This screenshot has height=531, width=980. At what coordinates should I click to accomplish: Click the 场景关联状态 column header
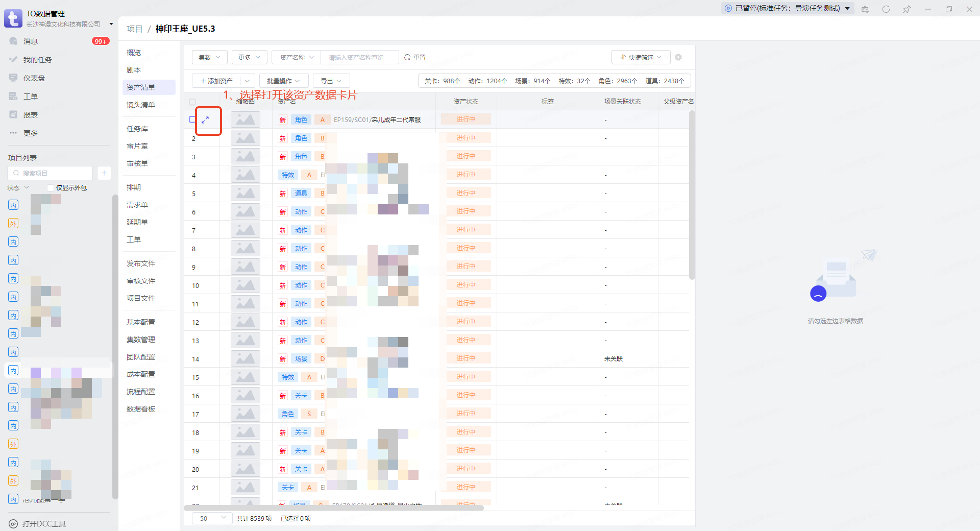[x=623, y=102]
